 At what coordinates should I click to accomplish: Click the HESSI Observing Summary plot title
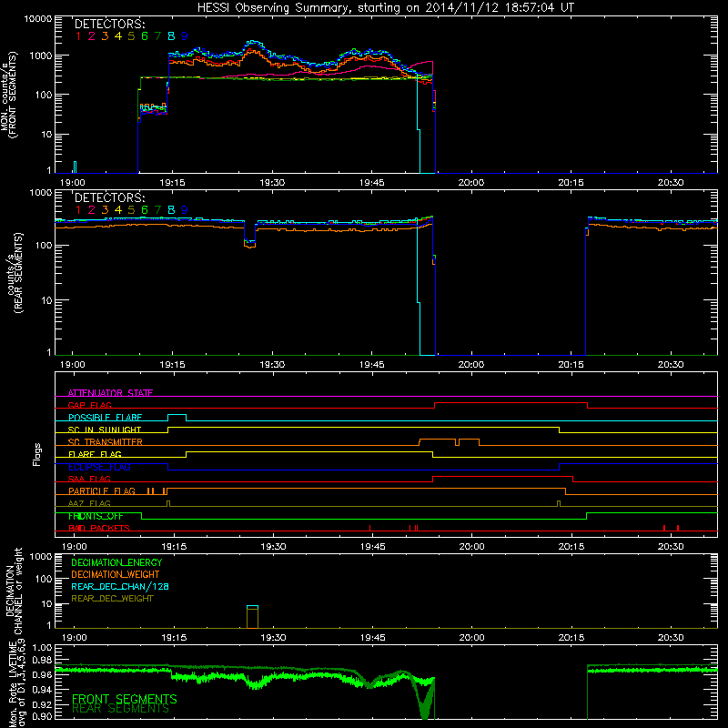click(385, 7)
